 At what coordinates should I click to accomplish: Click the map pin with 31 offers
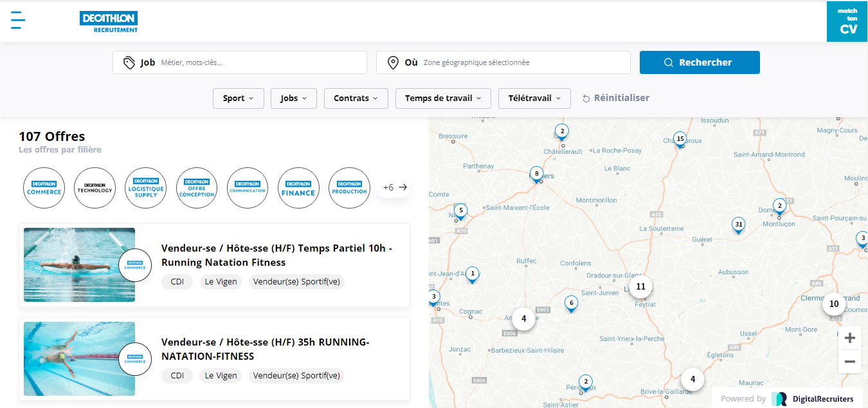click(x=739, y=225)
